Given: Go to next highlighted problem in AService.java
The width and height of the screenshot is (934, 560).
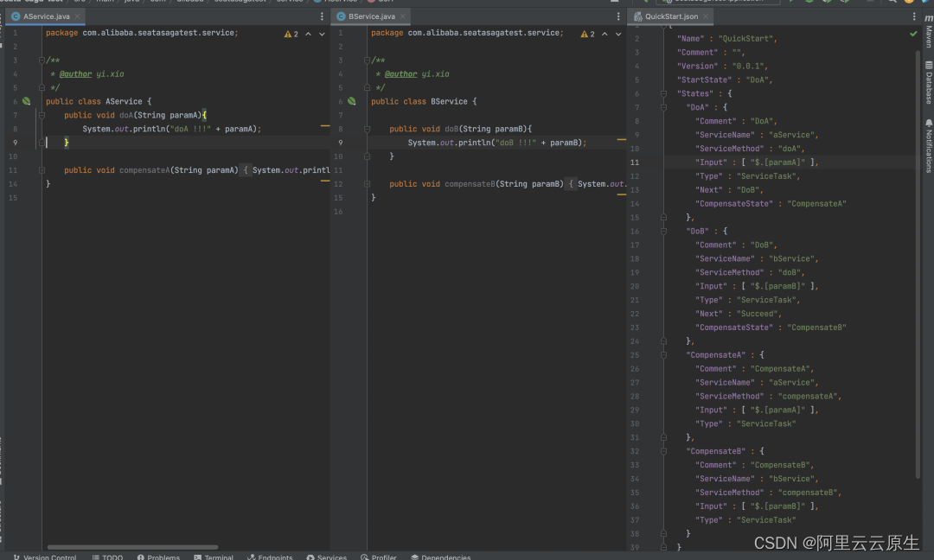Looking at the screenshot, I should [x=322, y=34].
